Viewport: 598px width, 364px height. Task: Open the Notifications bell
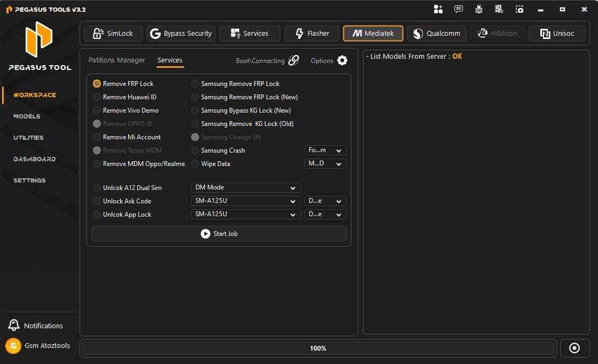pos(15,325)
